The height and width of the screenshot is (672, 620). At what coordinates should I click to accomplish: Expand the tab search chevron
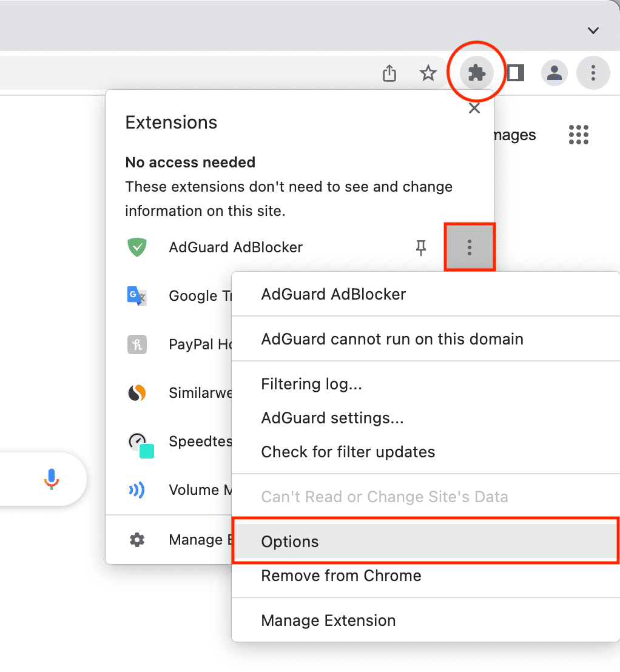coord(593,30)
